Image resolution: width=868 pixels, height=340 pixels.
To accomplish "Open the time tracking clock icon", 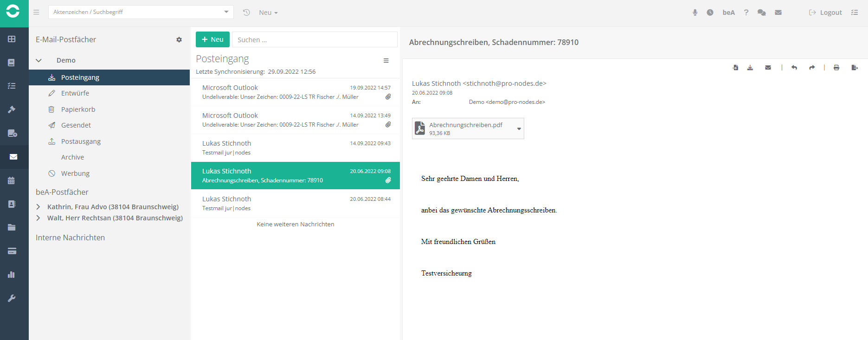I will 710,13.
